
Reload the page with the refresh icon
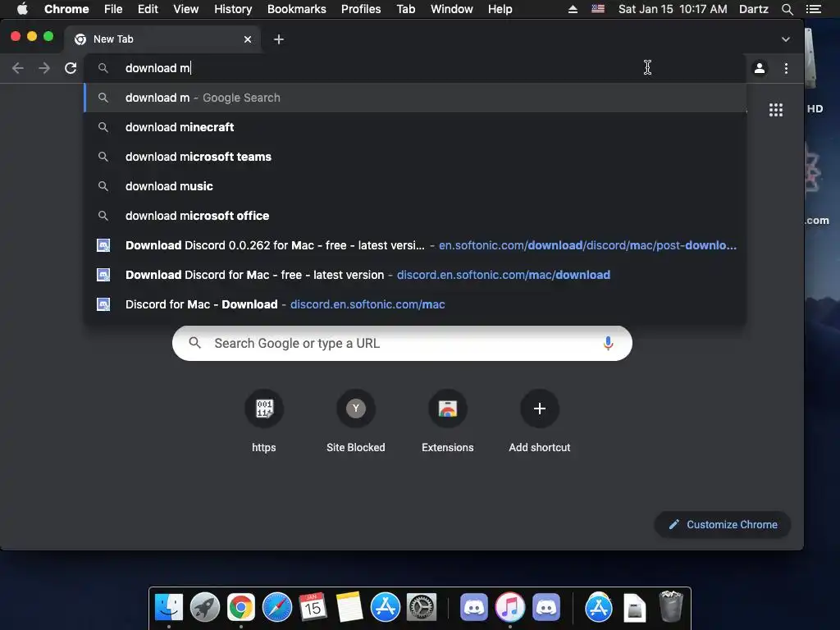pos(71,68)
